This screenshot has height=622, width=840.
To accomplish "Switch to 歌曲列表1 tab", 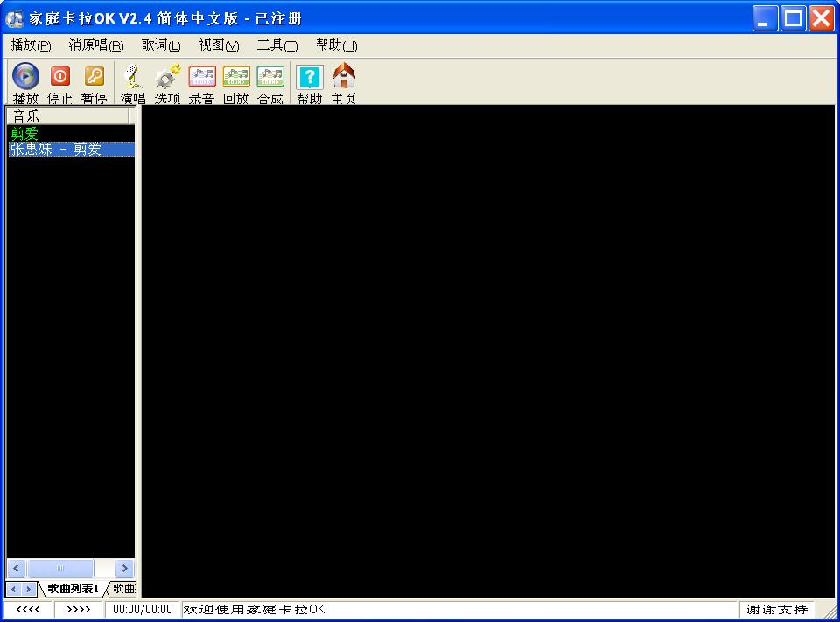I will pos(73,588).
